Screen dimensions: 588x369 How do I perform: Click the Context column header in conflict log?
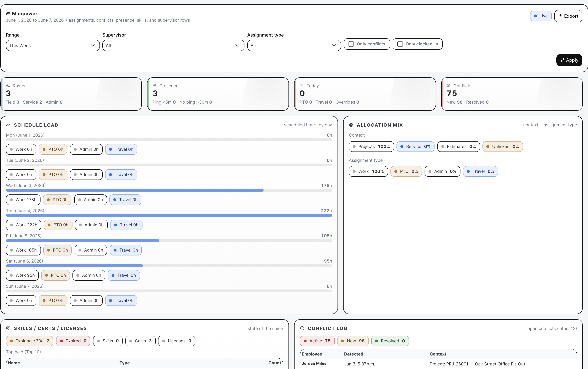[x=438, y=354]
